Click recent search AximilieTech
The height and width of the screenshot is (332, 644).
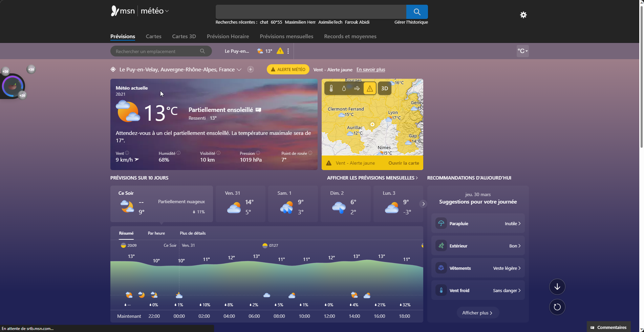point(330,22)
